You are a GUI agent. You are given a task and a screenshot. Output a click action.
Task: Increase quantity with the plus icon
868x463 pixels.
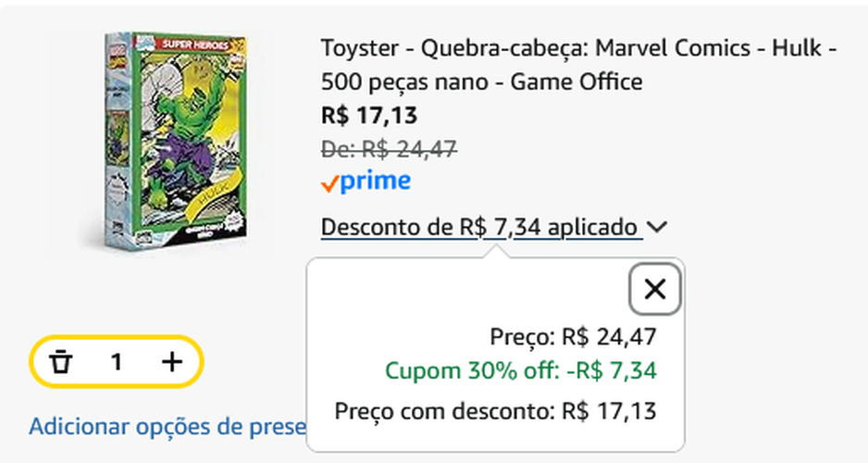[x=172, y=361]
